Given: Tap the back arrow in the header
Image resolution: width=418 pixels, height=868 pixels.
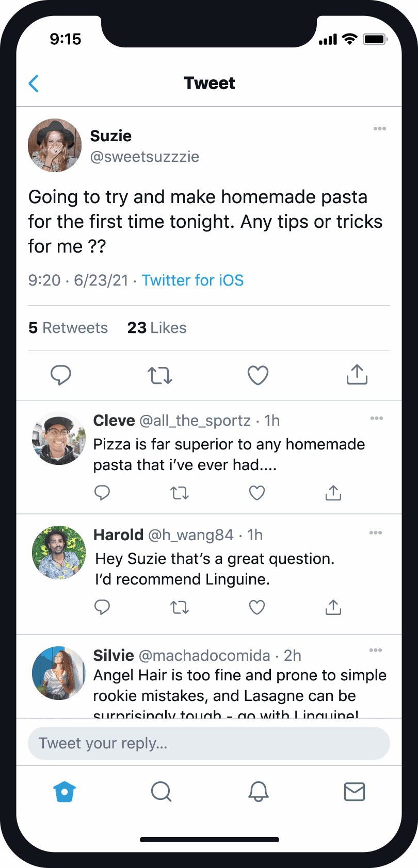Looking at the screenshot, I should coord(34,84).
